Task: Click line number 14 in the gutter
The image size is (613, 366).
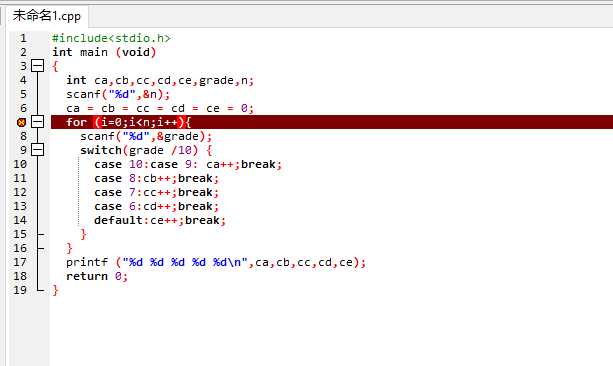Action: 20,220
